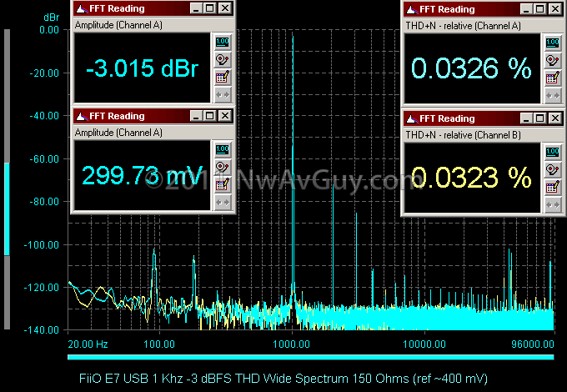Click the -140.00 amplitude axis label

pyautogui.click(x=41, y=329)
